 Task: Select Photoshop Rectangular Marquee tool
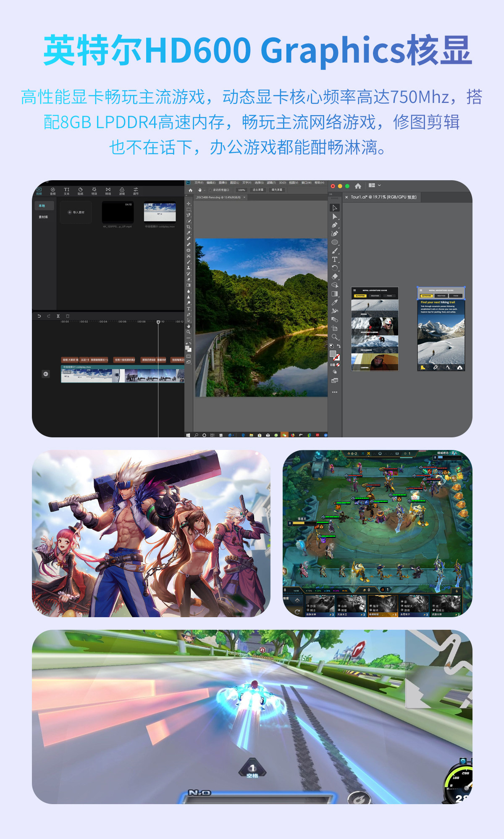(x=189, y=209)
